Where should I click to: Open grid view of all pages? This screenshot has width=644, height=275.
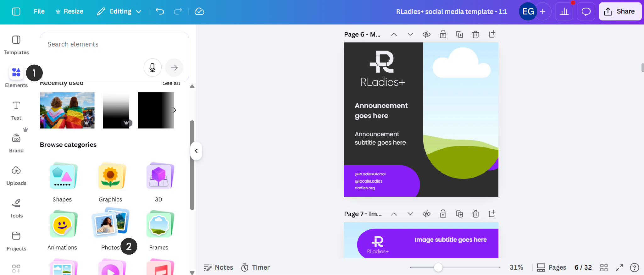(604, 267)
